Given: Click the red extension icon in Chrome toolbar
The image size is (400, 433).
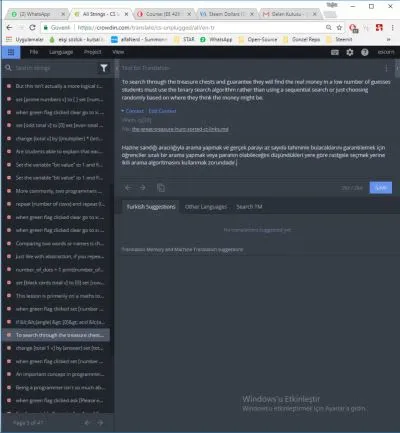Looking at the screenshot, I should pyautogui.click(x=379, y=28).
